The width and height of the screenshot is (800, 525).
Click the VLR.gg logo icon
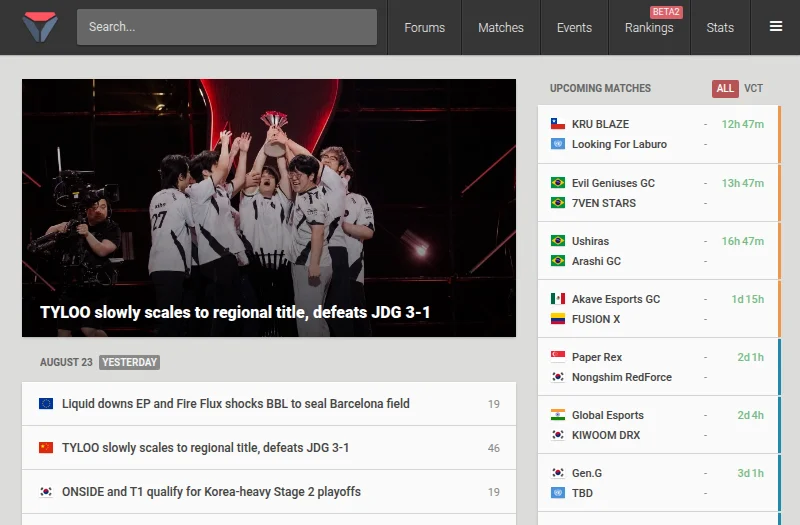tap(40, 27)
